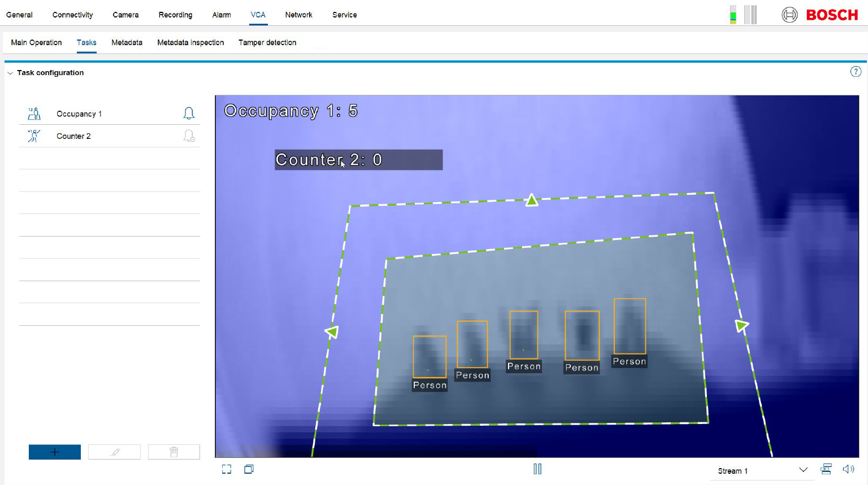868x485 pixels.
Task: Select the Counter 2 task
Action: coord(73,136)
